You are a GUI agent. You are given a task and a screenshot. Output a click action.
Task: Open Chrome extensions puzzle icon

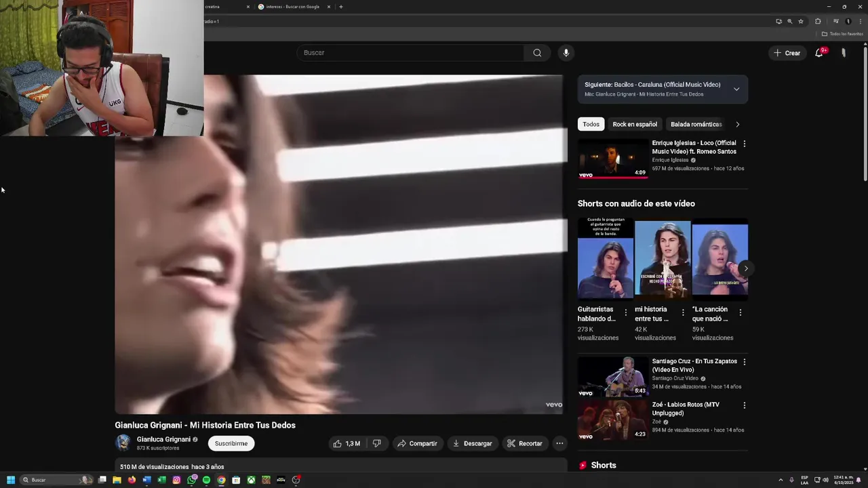(818, 21)
